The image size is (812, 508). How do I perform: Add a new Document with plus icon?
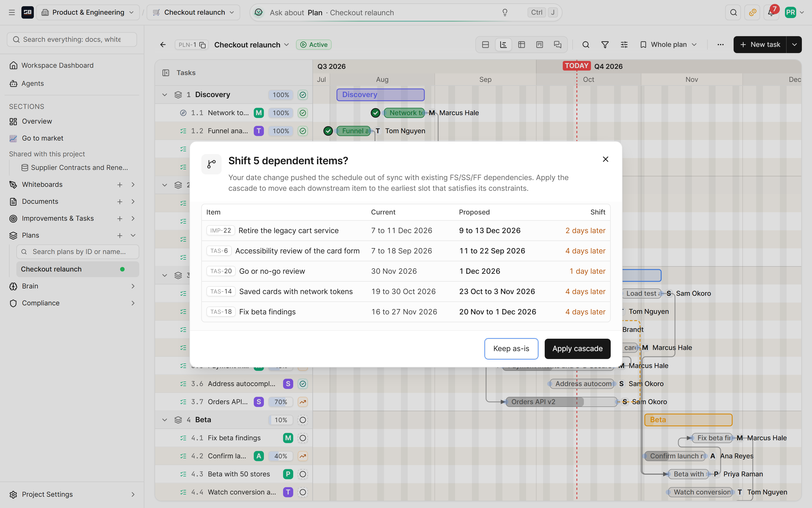(120, 202)
